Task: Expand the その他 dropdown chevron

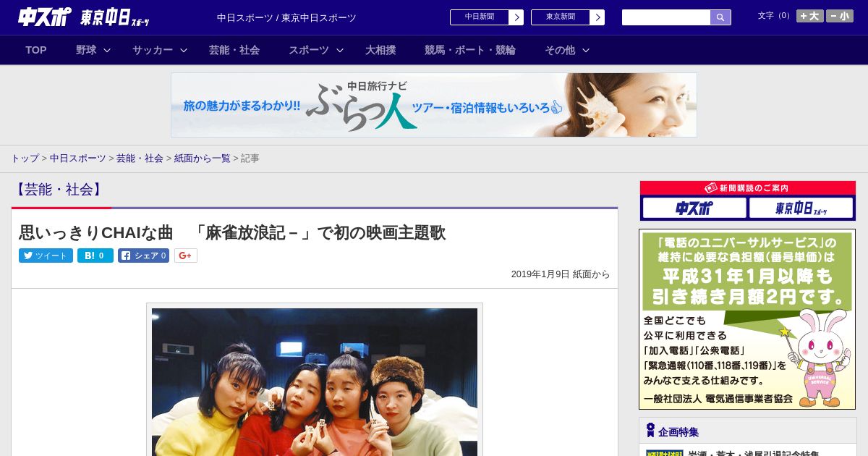Action: click(586, 50)
